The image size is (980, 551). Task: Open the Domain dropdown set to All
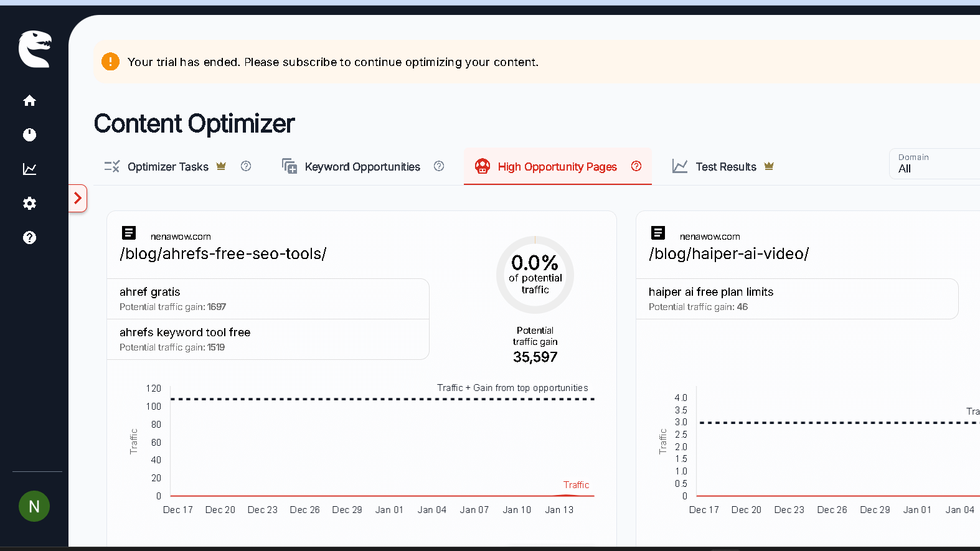(935, 164)
